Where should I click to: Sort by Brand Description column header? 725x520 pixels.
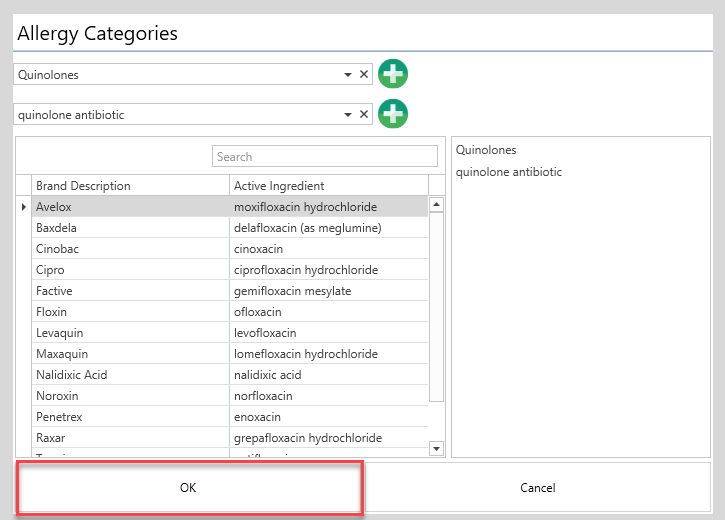pos(130,185)
